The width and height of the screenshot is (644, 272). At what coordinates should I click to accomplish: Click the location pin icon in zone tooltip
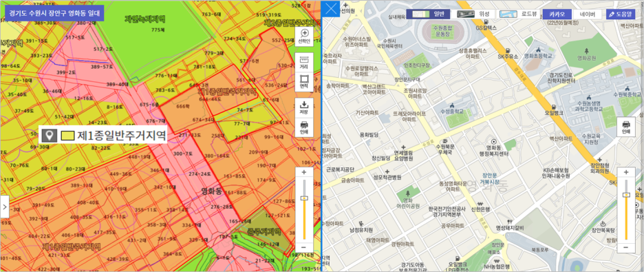point(50,135)
